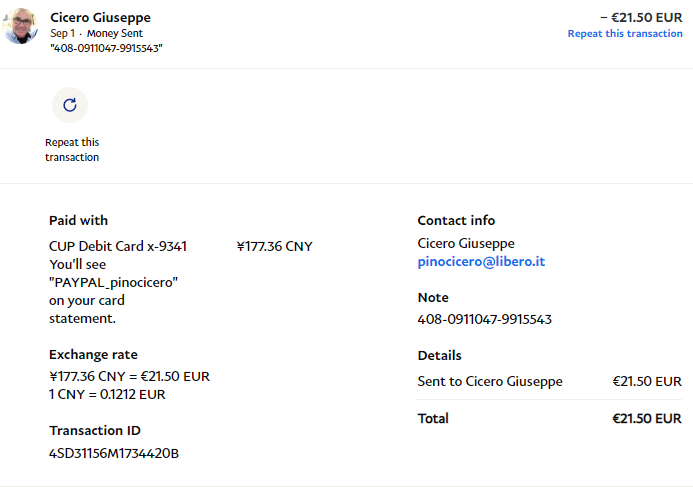Select the Transaction ID 4SD31156M1734420B
This screenshot has height=487, width=693.
[x=114, y=453]
